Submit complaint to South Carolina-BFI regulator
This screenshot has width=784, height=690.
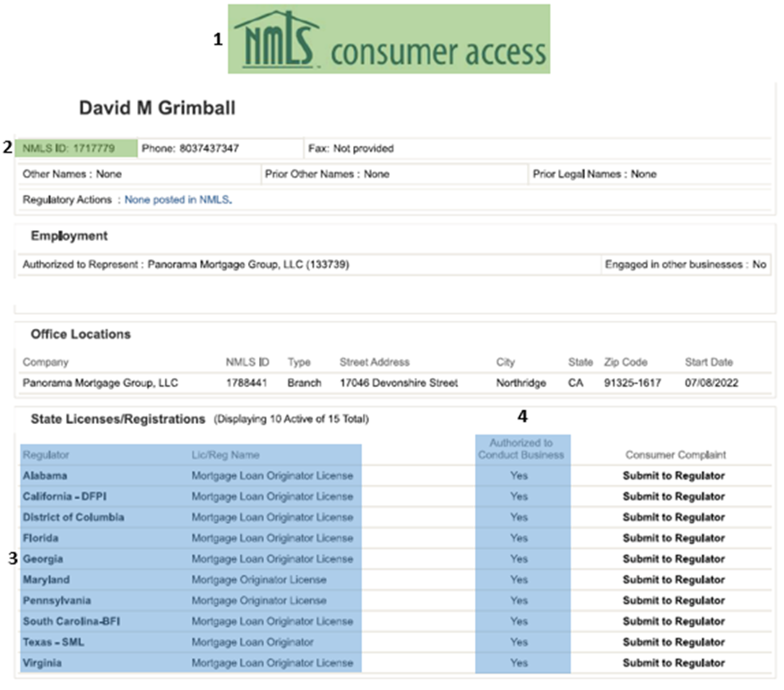(x=674, y=622)
